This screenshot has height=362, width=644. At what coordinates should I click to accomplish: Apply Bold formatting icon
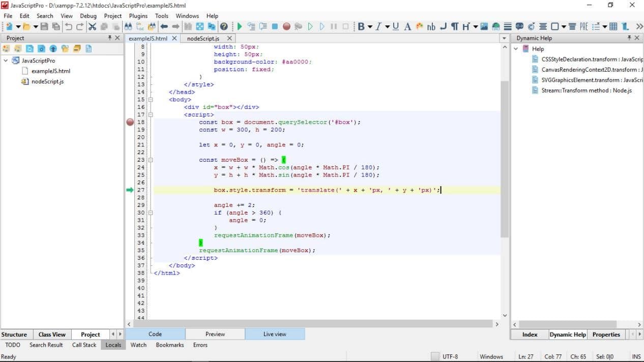tap(362, 26)
